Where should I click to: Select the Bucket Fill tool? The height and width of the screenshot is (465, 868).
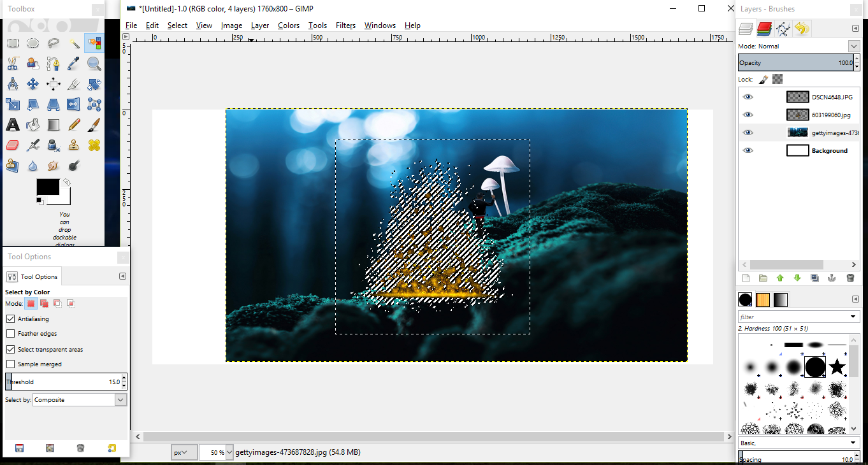33,125
